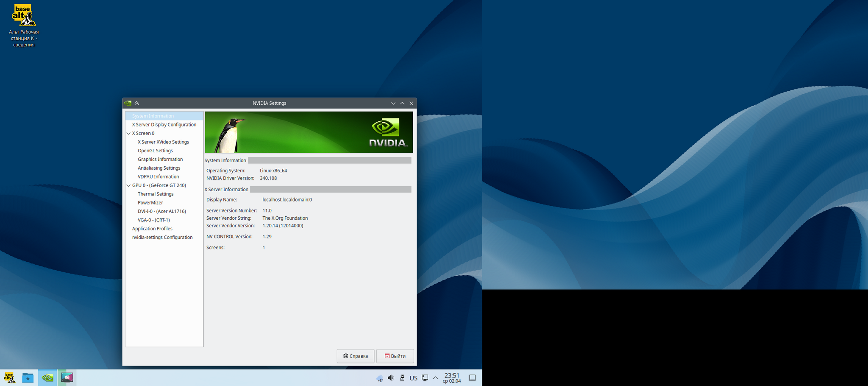Open the NVIDIA window menu icon in titlebar
The image size is (868, 386).
[128, 103]
